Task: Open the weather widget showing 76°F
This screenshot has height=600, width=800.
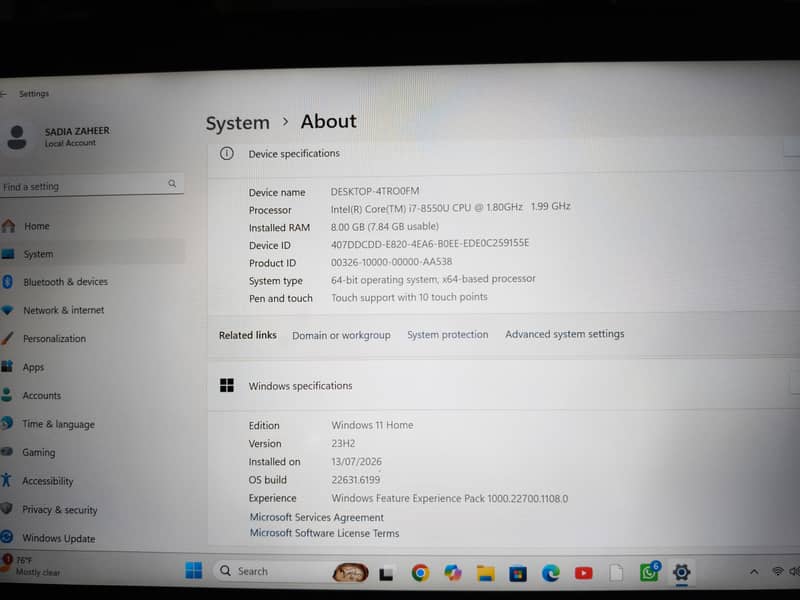Action: tap(31, 566)
